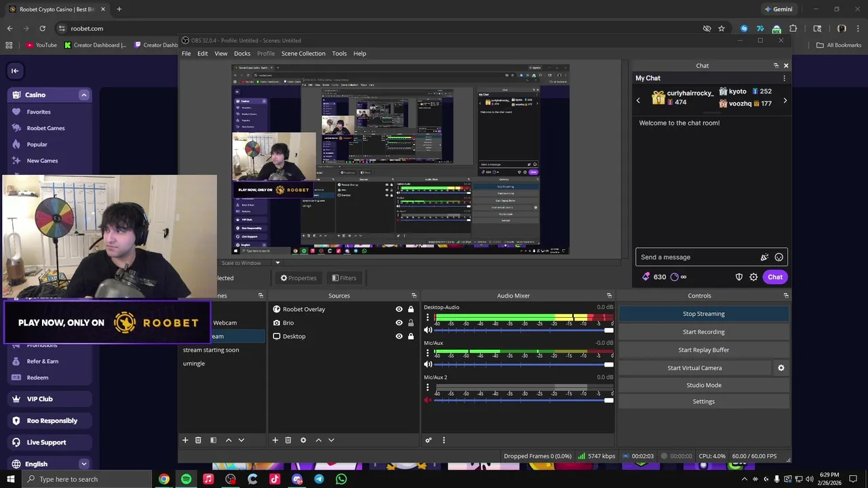This screenshot has width=868, height=488.
Task: Open the View menu in OBS
Action: pyautogui.click(x=221, y=54)
